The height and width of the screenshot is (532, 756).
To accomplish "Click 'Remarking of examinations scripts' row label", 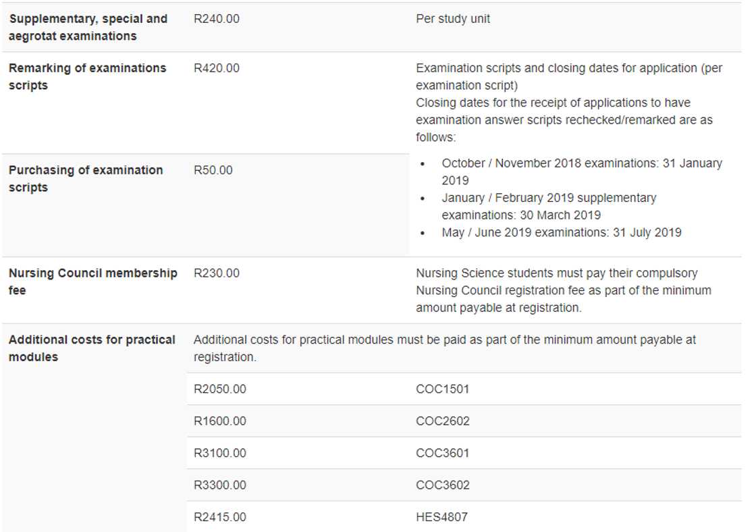I will (x=87, y=76).
